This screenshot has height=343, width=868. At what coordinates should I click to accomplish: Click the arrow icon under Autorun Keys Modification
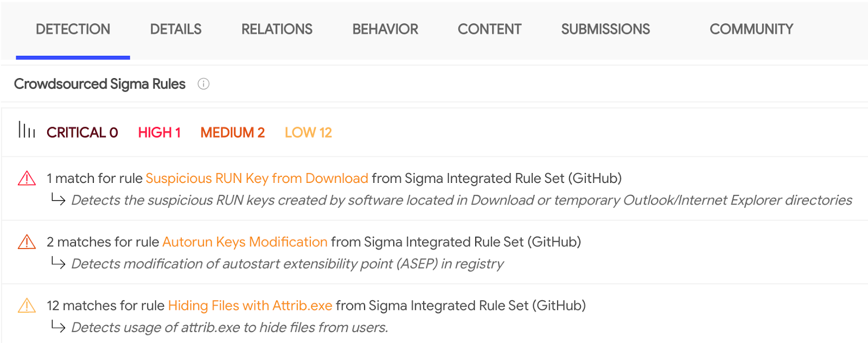point(58,263)
